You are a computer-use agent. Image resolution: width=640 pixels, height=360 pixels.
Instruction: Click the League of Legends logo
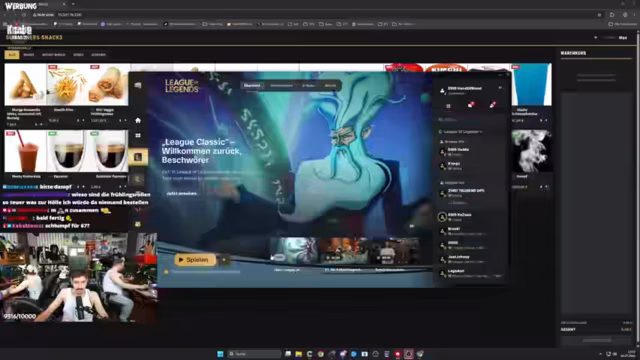pos(182,86)
